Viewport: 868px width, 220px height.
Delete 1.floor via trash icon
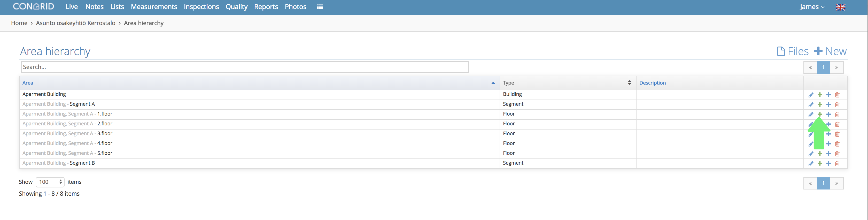pos(837,114)
